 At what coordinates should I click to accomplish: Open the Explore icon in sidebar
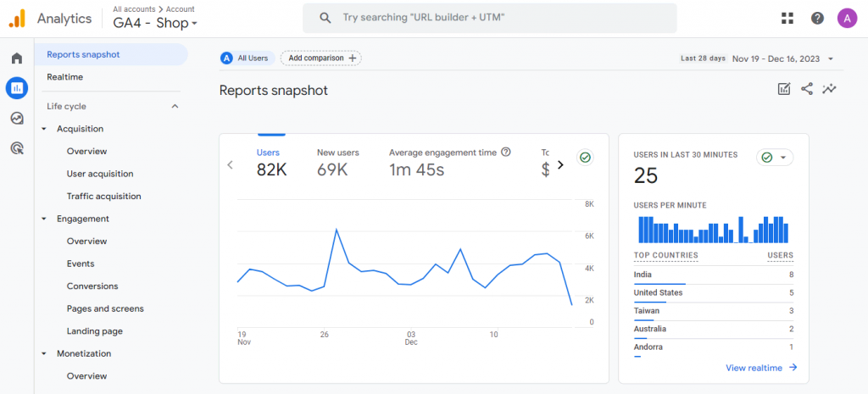tap(16, 118)
